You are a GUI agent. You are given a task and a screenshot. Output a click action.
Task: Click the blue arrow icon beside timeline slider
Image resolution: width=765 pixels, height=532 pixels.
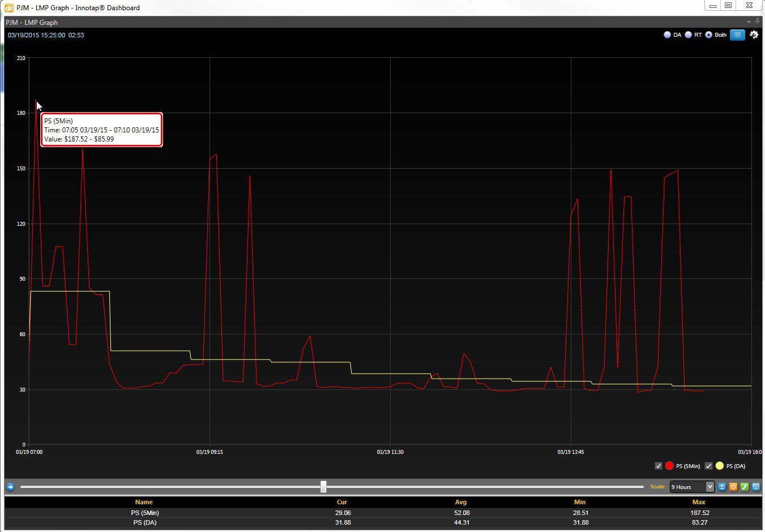click(x=10, y=487)
